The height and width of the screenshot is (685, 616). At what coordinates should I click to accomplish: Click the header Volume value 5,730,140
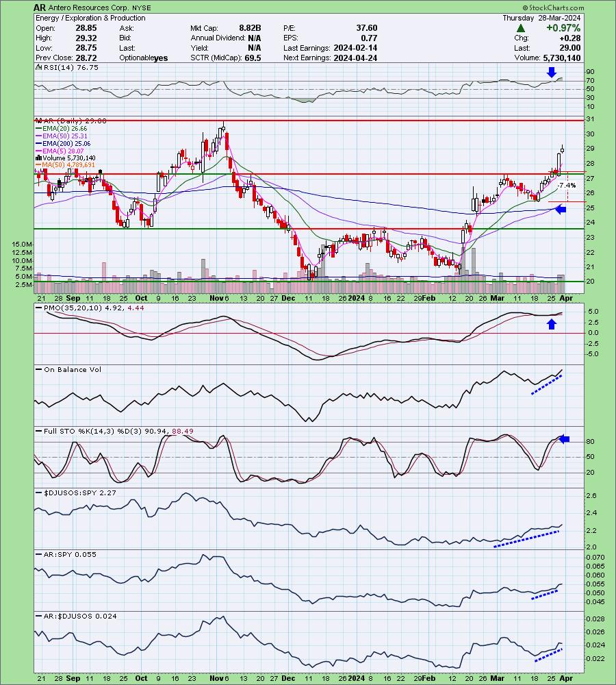pos(562,58)
